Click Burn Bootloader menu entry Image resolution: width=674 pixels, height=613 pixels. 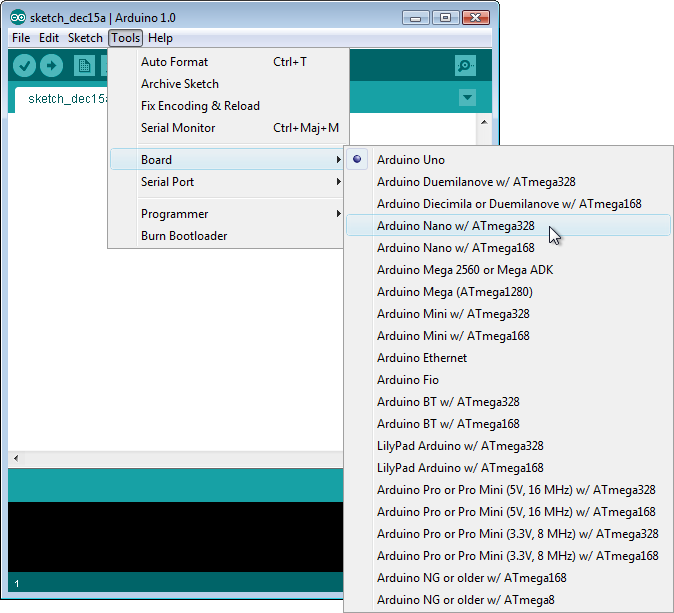click(x=227, y=236)
